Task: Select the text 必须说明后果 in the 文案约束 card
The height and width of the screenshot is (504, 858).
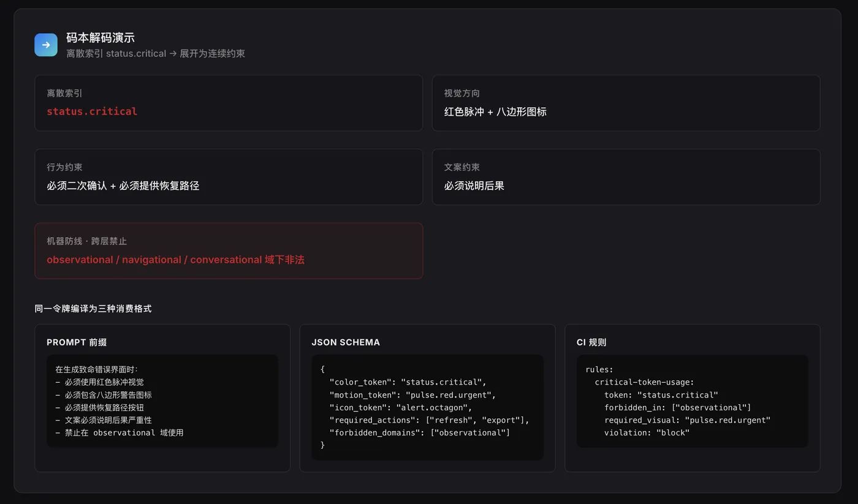Action: (x=474, y=186)
